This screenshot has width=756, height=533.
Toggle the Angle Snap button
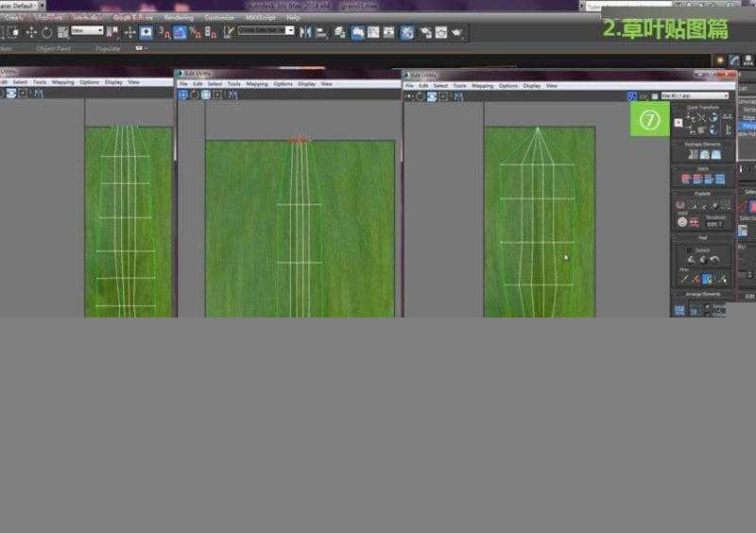pos(180,32)
